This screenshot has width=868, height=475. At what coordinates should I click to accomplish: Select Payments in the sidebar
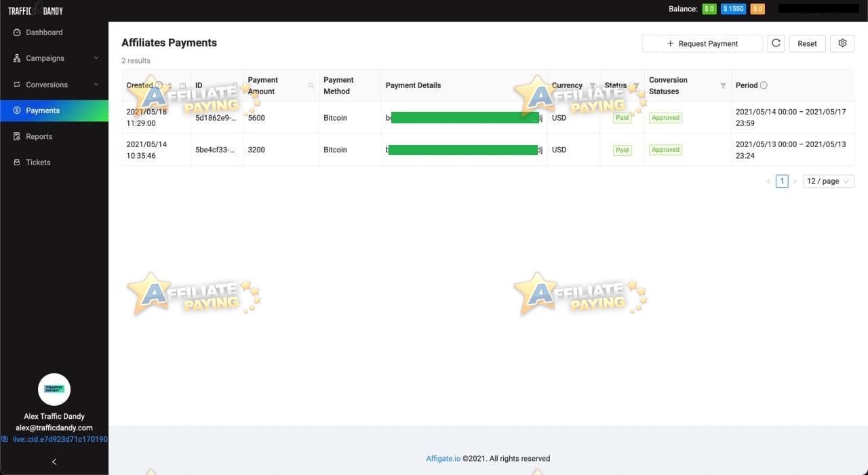point(54,110)
